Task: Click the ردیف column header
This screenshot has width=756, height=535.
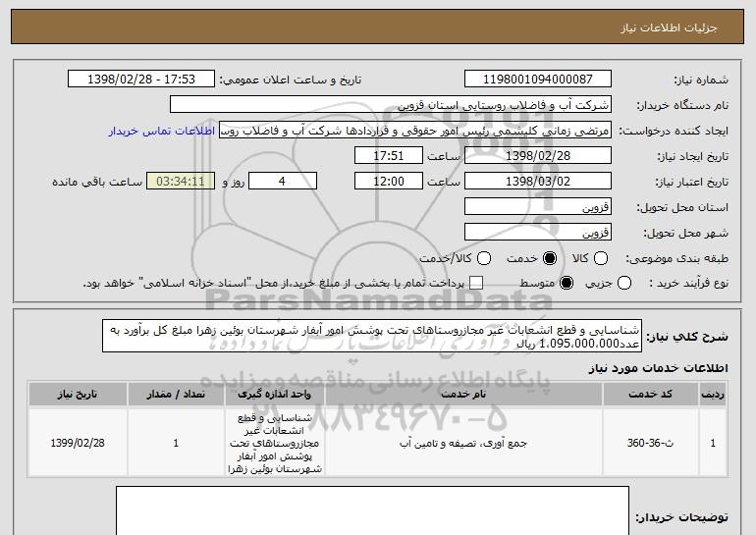Action: (713, 395)
